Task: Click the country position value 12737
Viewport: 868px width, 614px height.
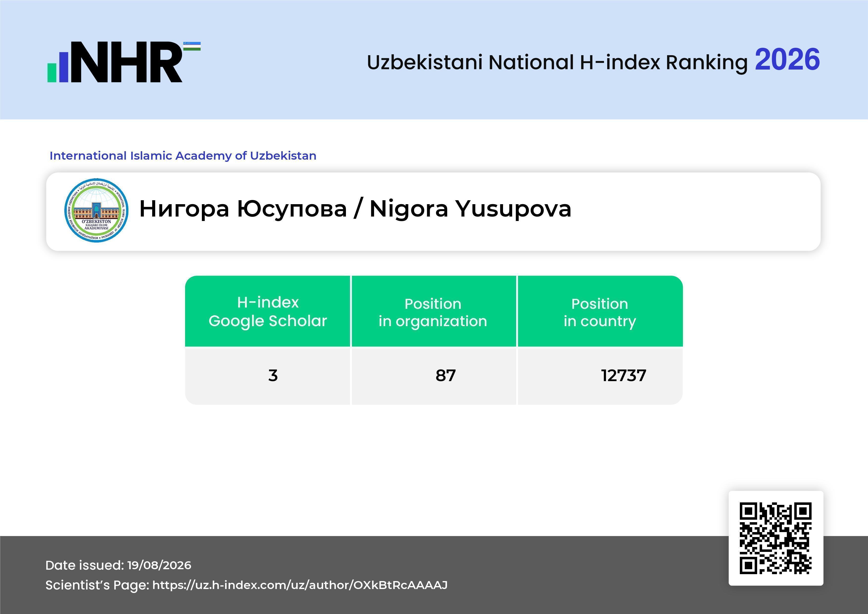Action: tap(624, 375)
